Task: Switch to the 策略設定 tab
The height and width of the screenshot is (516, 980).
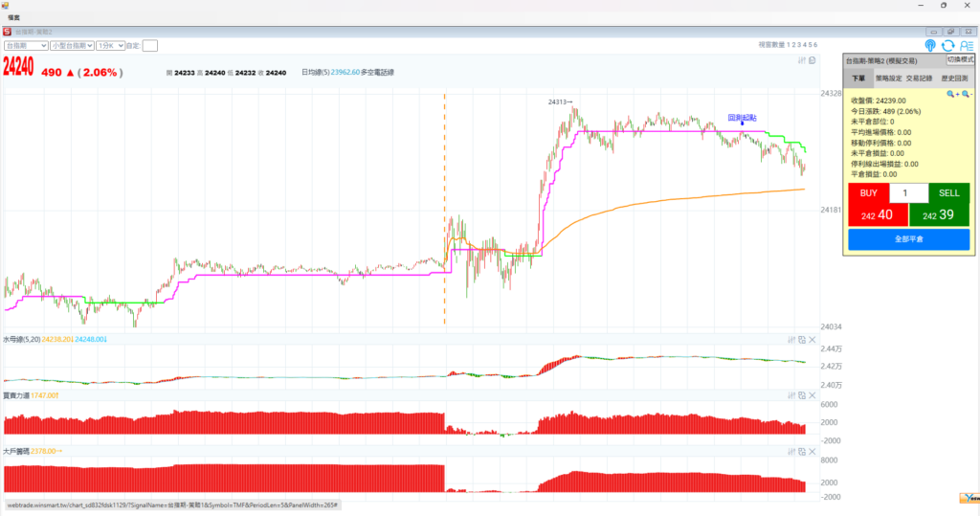Action: coord(889,79)
